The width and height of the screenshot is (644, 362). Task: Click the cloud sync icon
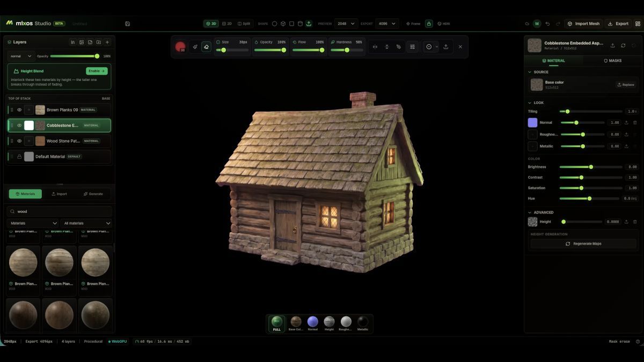pyautogui.click(x=527, y=24)
